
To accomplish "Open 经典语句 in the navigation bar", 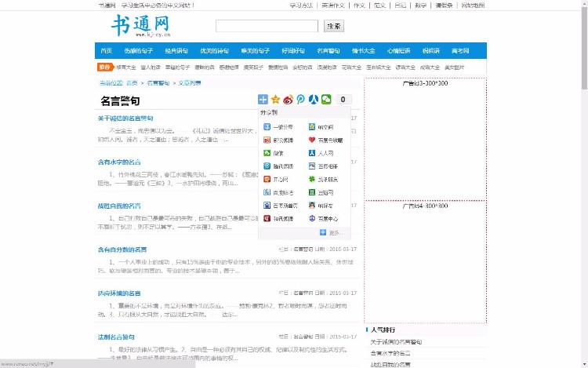I will tap(176, 51).
